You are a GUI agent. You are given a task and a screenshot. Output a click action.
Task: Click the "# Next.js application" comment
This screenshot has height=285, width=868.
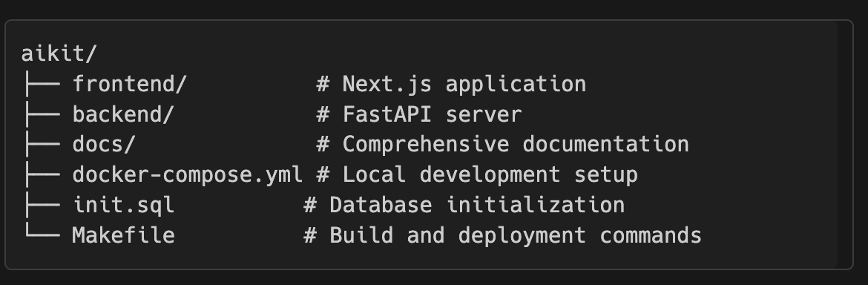[x=451, y=84]
